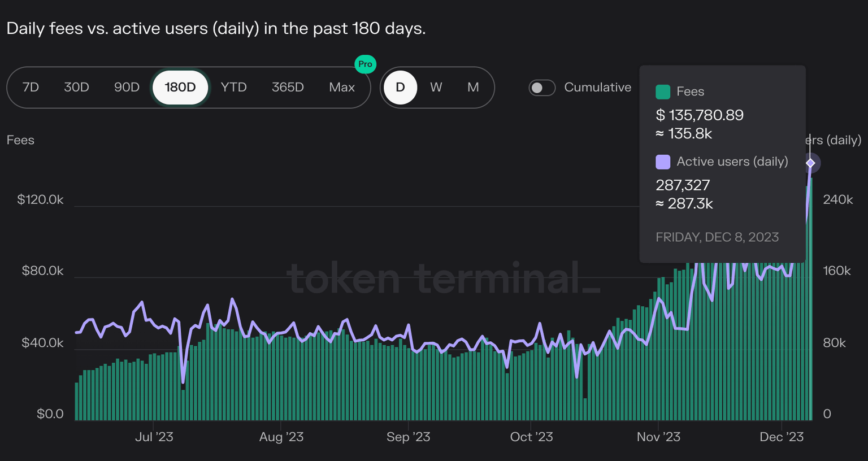Switch to the YTD range
Image resolution: width=868 pixels, height=461 pixels.
(x=233, y=88)
